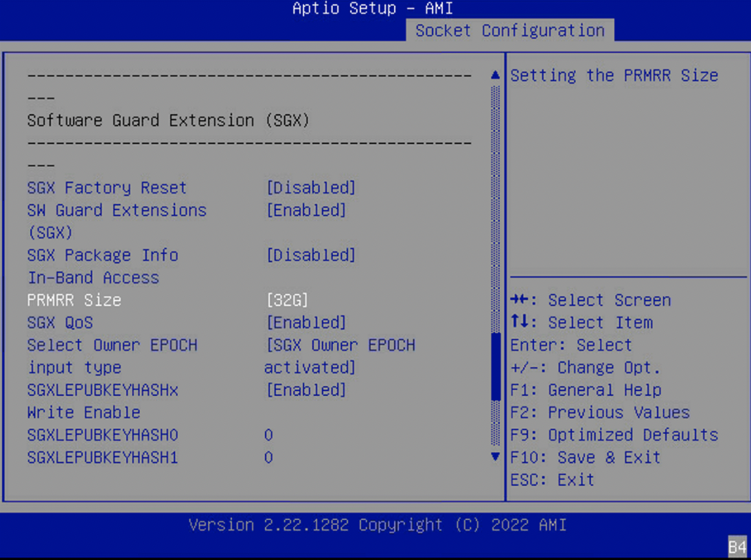Toggle SGX Factory Reset Disabled value
Image resolution: width=751 pixels, height=560 pixels.
310,188
